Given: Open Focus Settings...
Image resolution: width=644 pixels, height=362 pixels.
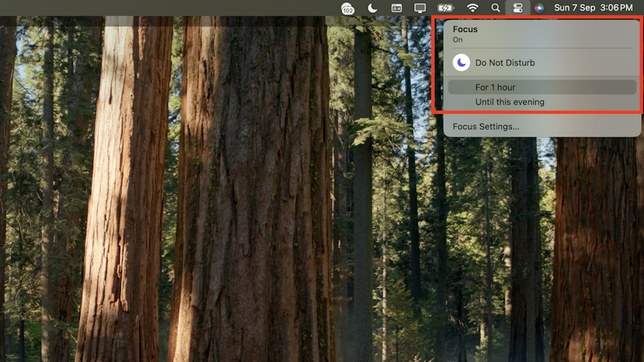Looking at the screenshot, I should click(x=486, y=127).
